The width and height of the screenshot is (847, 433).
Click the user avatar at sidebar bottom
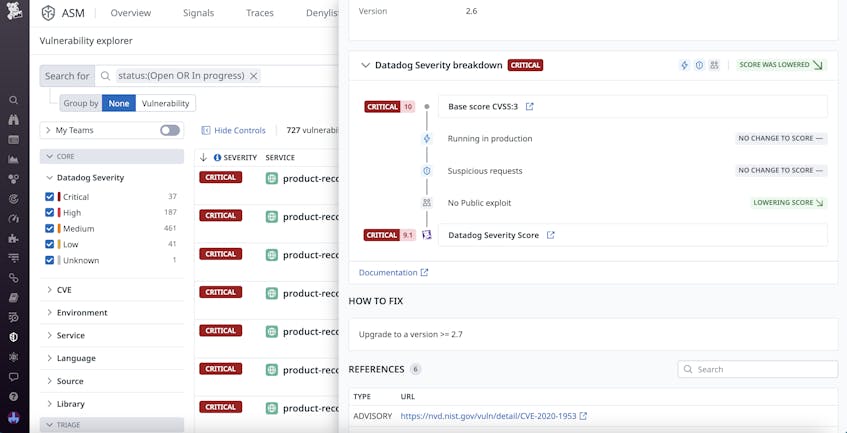[x=14, y=417]
